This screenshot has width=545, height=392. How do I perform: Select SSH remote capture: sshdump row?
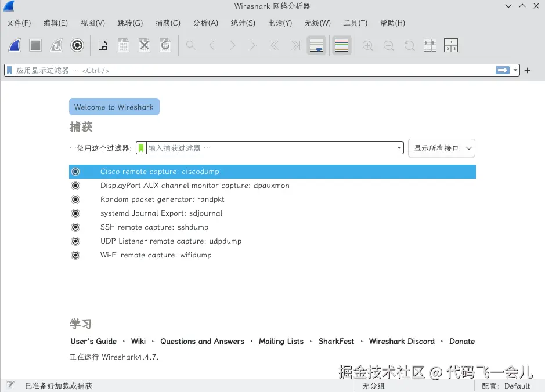coord(272,227)
